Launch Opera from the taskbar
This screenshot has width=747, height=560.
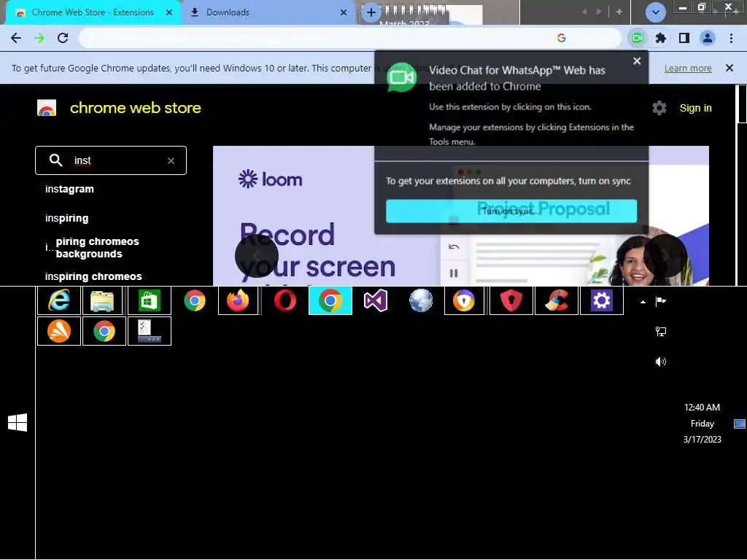coord(285,300)
